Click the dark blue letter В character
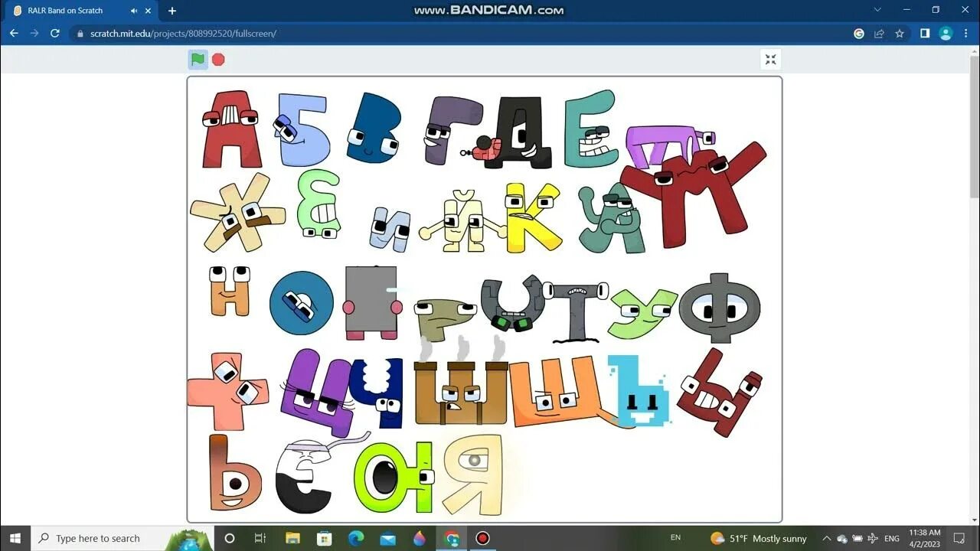Image resolution: width=980 pixels, height=551 pixels. (x=373, y=129)
